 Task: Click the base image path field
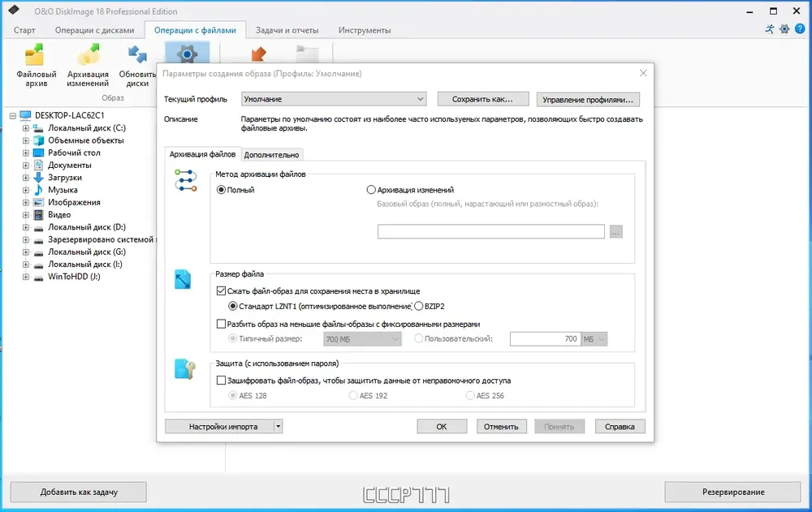tap(491, 232)
